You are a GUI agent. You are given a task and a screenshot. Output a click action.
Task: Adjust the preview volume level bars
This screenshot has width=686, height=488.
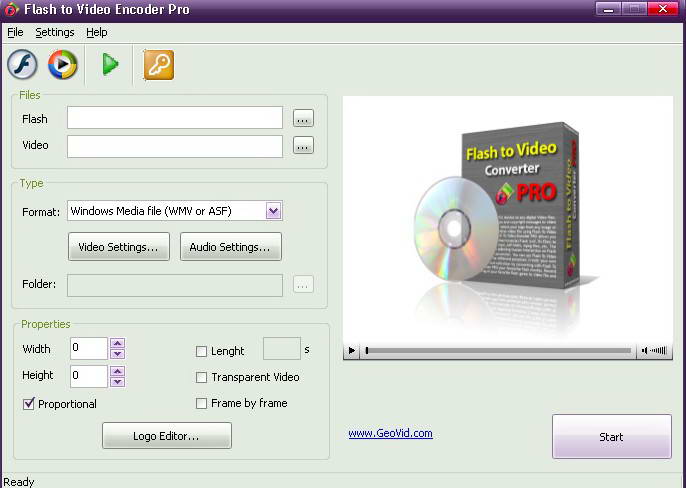coord(658,351)
